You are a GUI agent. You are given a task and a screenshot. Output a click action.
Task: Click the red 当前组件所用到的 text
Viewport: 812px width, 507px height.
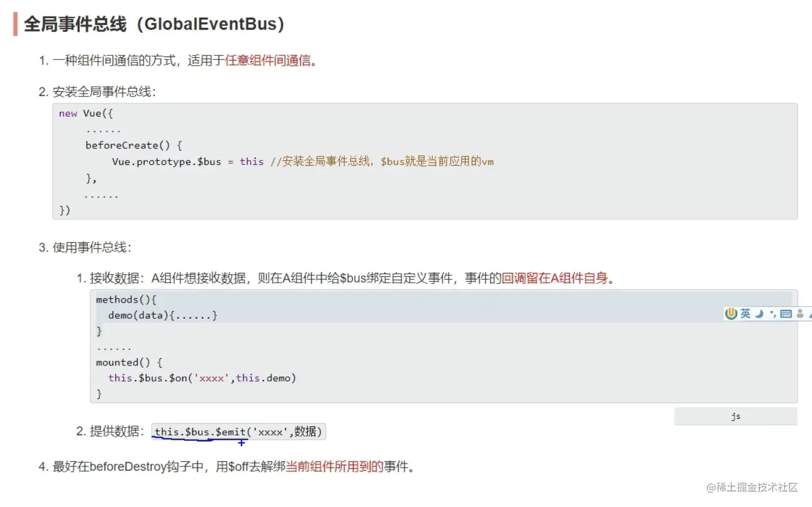pyautogui.click(x=335, y=467)
